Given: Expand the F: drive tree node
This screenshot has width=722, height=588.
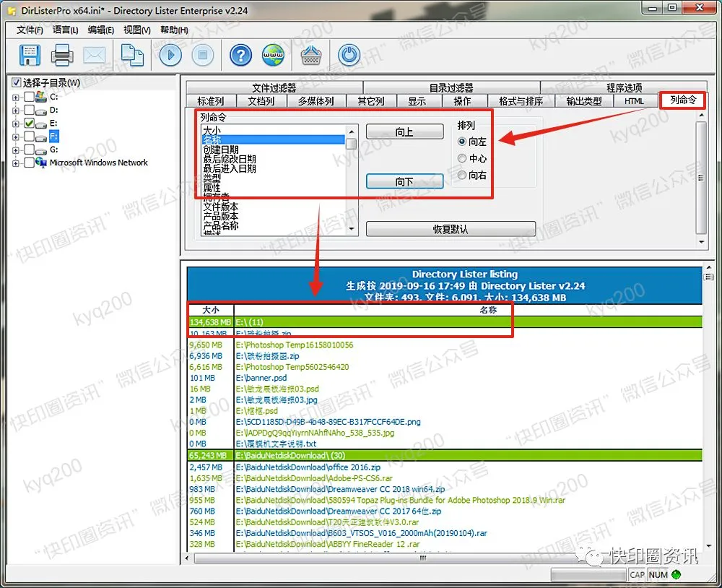Looking at the screenshot, I should pyautogui.click(x=16, y=137).
